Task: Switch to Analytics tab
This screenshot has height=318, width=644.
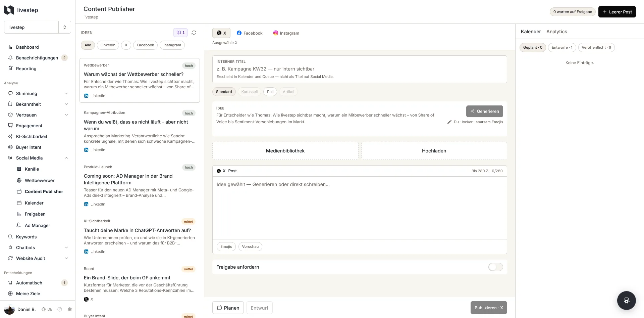Action: [x=556, y=32]
